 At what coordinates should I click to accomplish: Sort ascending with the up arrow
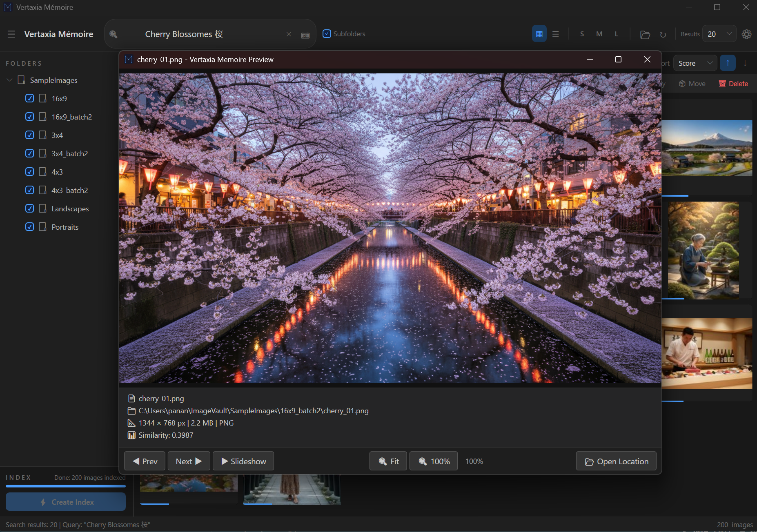[x=728, y=63]
